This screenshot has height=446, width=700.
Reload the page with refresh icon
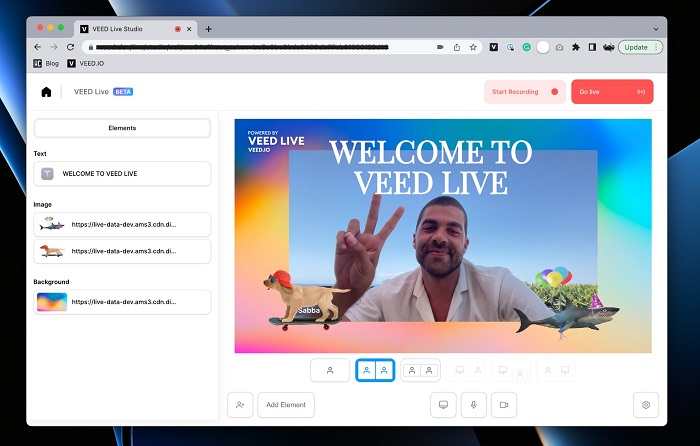coord(71,47)
